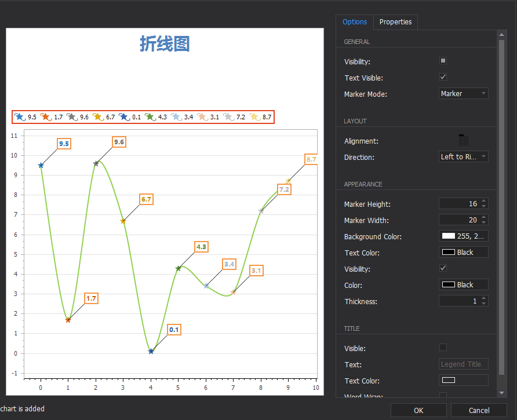The width and height of the screenshot is (517, 420).
Task: Click the yellow star data point at x=3
Action: pos(123,221)
